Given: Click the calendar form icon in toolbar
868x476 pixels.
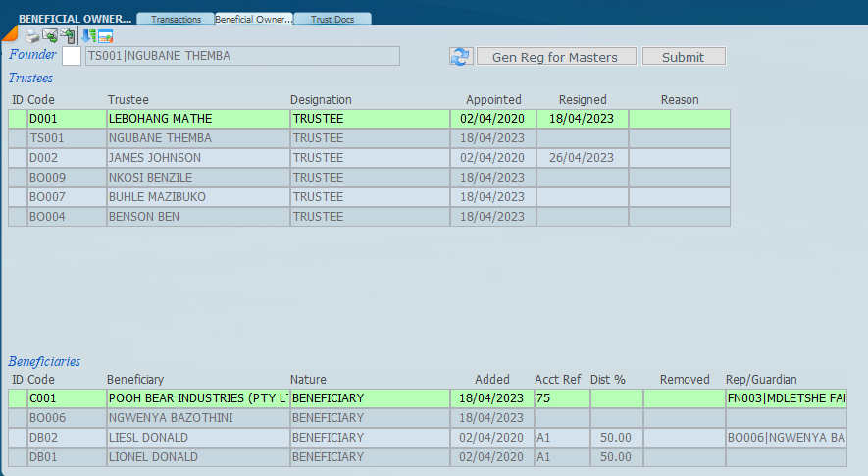Looking at the screenshot, I should pyautogui.click(x=105, y=36).
